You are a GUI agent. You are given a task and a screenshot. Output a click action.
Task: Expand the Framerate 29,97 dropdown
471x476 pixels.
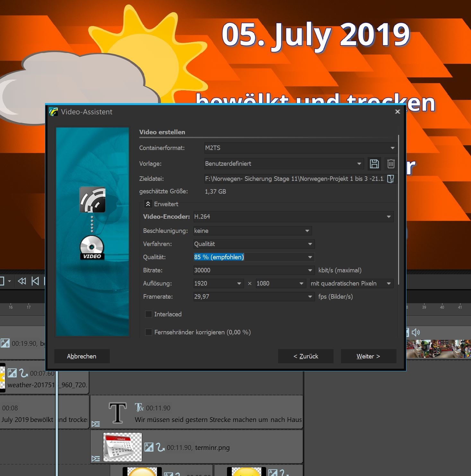coord(310,297)
